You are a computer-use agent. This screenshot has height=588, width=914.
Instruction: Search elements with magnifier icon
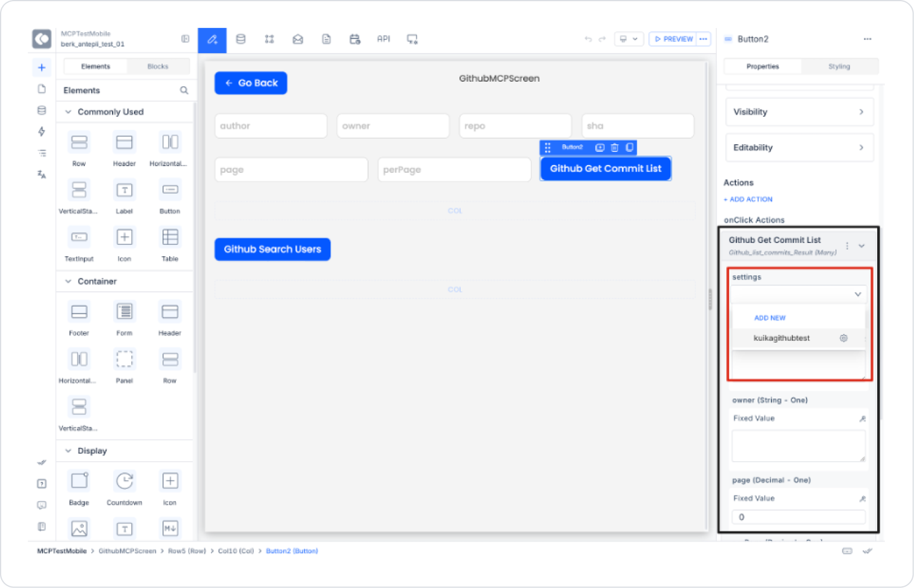point(184,91)
